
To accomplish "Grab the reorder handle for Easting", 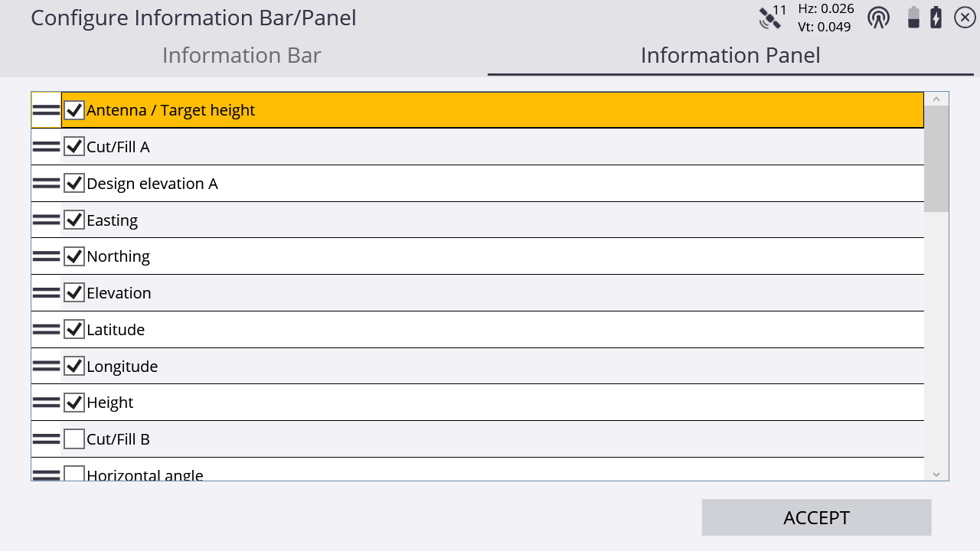I will tap(46, 220).
